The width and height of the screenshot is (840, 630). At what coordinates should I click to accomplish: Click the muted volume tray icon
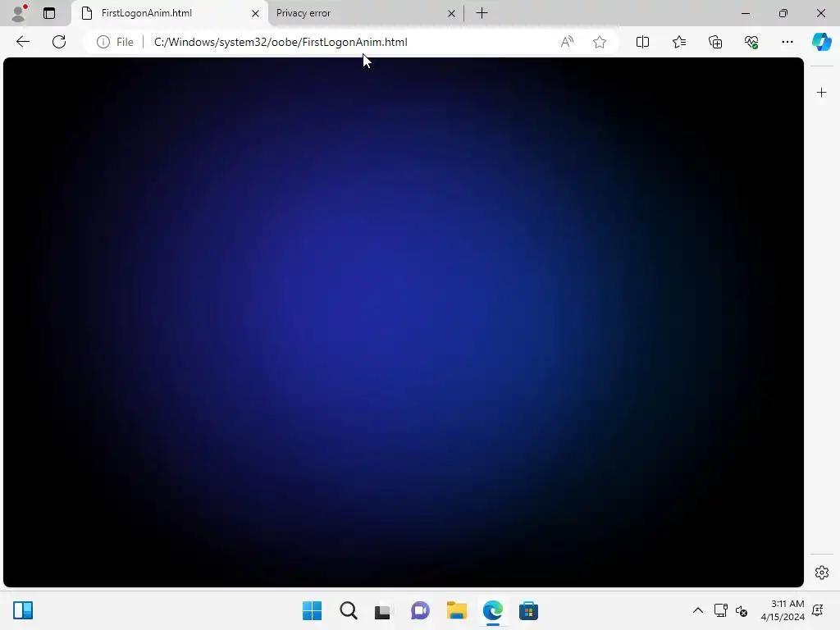click(x=742, y=610)
